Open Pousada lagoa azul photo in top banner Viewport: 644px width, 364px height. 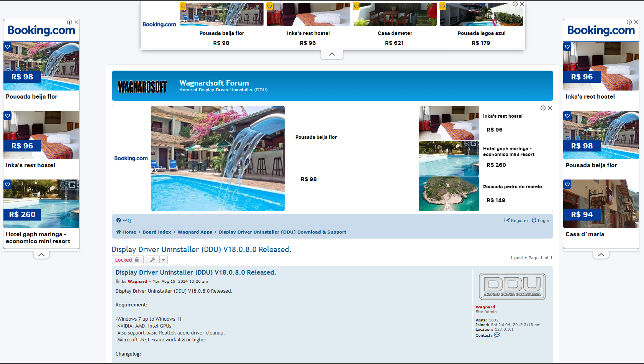tap(482, 14)
